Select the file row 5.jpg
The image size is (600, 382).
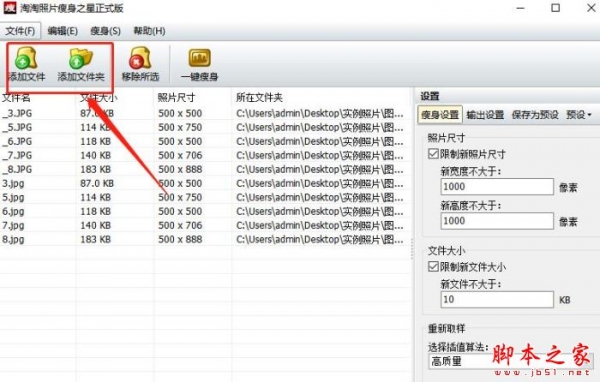point(205,198)
